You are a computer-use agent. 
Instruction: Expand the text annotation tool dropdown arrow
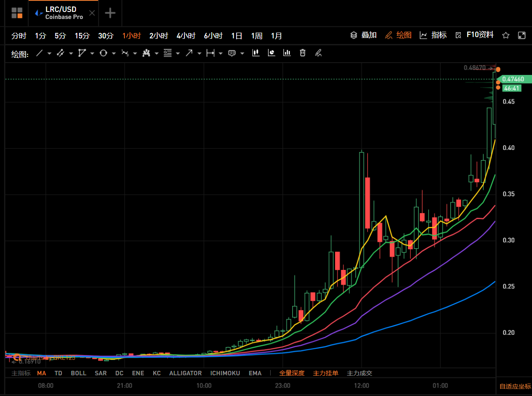pyautogui.click(x=242, y=54)
